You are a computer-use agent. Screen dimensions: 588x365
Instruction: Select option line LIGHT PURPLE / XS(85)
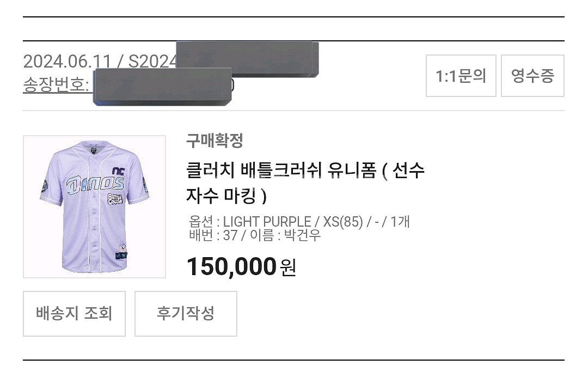pyautogui.click(x=299, y=222)
